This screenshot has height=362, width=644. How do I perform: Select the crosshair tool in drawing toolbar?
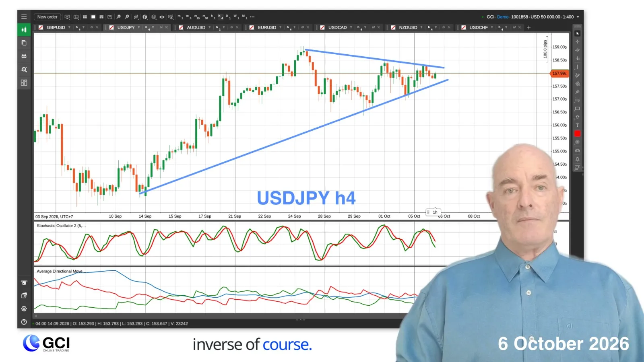click(x=577, y=41)
